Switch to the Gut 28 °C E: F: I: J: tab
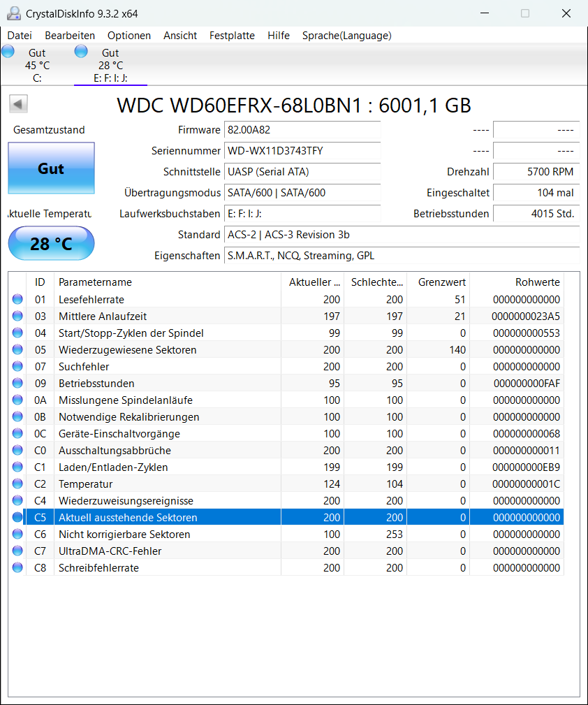 point(110,65)
